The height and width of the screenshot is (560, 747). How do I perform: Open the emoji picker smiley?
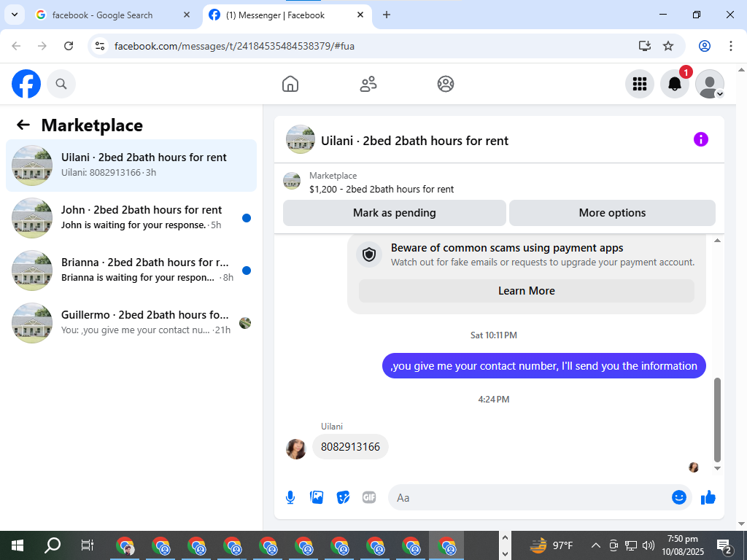pyautogui.click(x=679, y=497)
